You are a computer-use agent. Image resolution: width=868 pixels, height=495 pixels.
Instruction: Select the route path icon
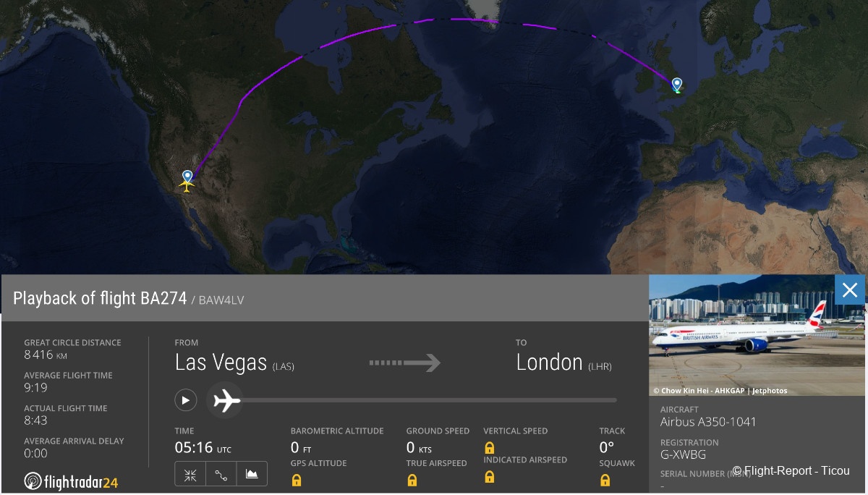pyautogui.click(x=221, y=474)
